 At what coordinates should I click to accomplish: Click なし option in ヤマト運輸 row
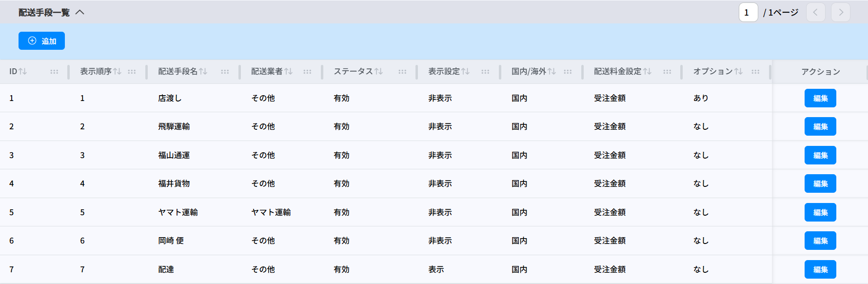(x=701, y=212)
